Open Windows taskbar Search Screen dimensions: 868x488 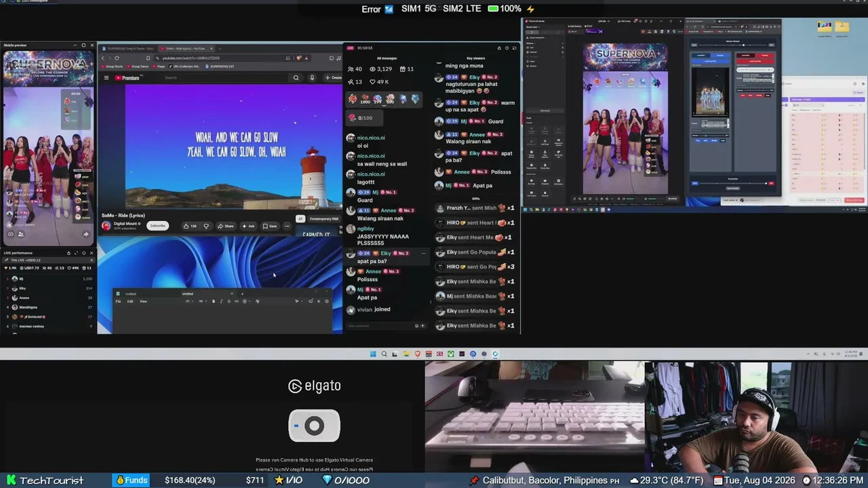pos(384,354)
